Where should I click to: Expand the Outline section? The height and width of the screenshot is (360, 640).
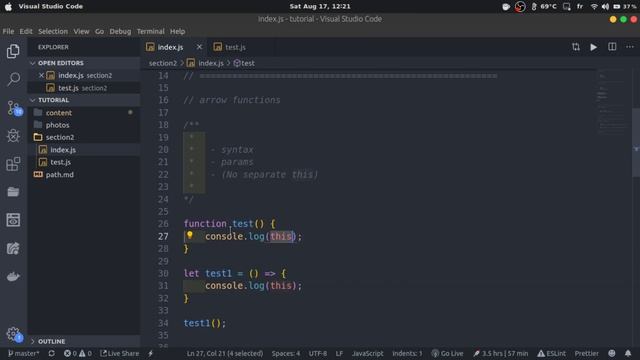tap(84, 341)
